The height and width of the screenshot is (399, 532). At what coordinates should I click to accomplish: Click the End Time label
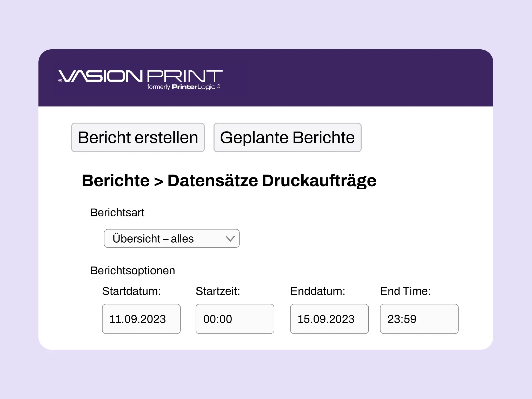405,291
